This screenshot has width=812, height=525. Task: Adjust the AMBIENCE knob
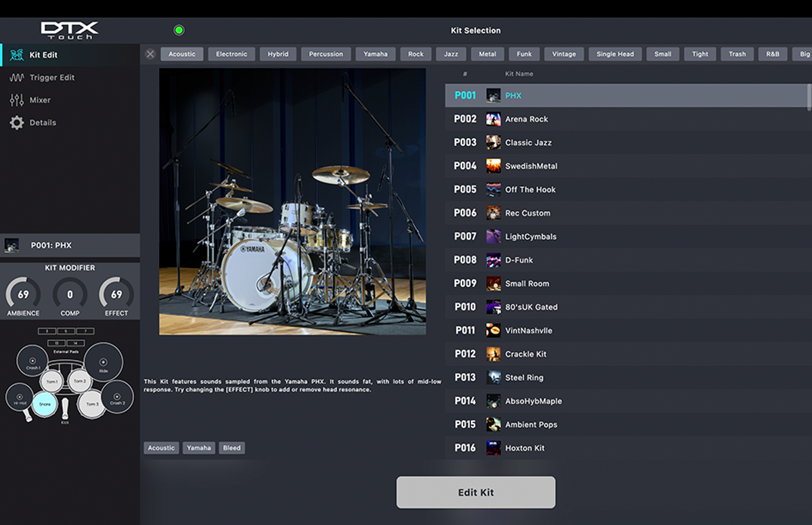click(x=23, y=295)
